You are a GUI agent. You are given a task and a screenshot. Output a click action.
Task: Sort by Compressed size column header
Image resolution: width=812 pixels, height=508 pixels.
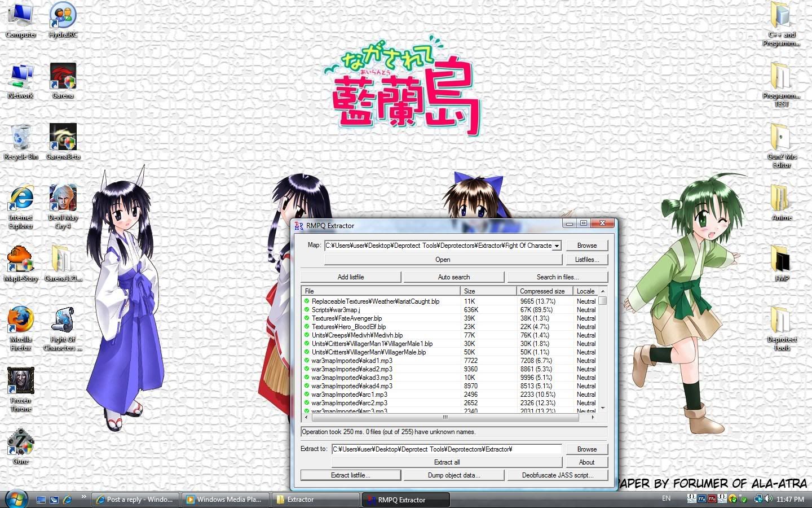click(x=545, y=291)
